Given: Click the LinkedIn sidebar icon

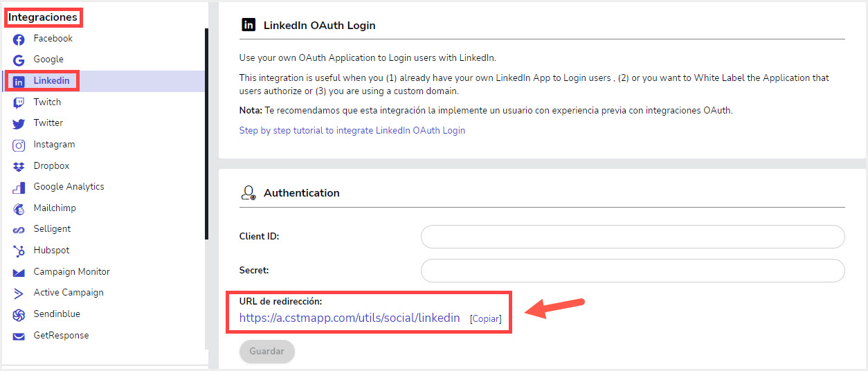Looking at the screenshot, I should pyautogui.click(x=19, y=82).
